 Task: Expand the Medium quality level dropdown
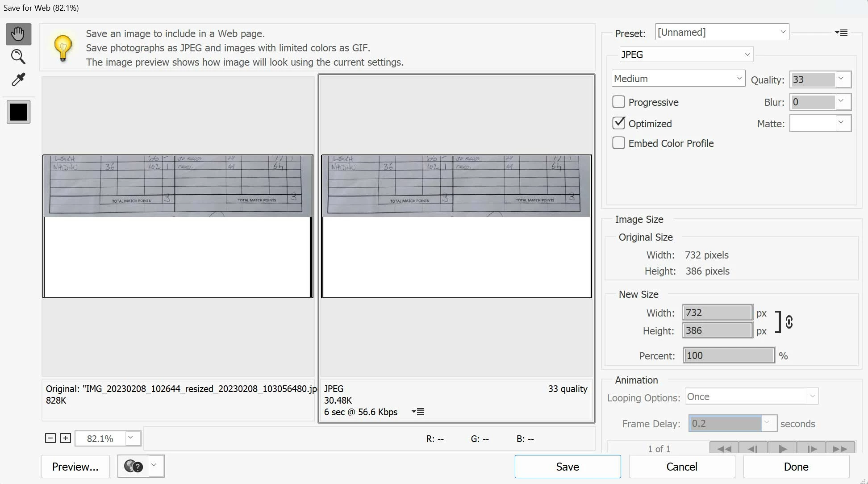pyautogui.click(x=678, y=79)
